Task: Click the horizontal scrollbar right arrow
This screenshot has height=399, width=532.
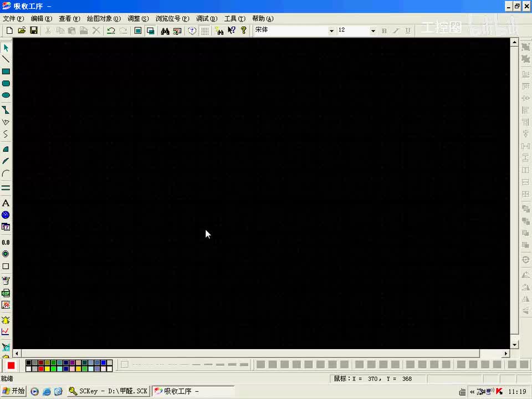Action: 506,354
